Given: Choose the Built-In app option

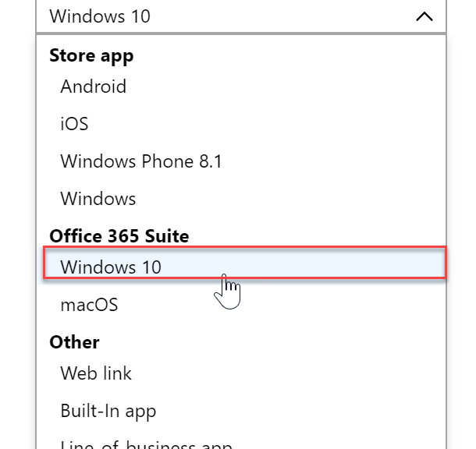Looking at the screenshot, I should pos(241,411).
